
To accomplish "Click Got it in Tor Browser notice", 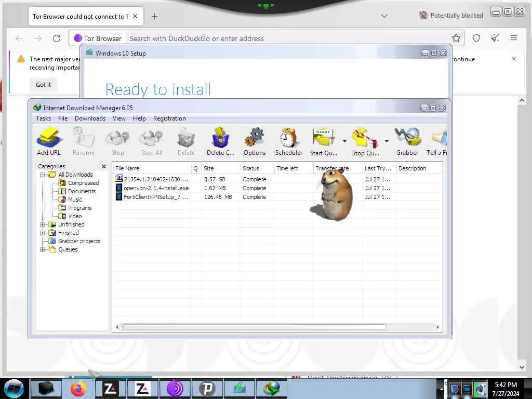I will click(43, 85).
